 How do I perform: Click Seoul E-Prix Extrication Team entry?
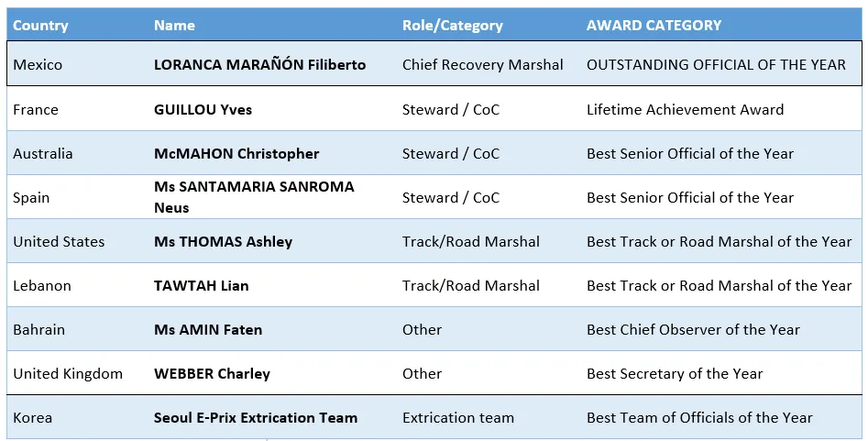(x=256, y=418)
